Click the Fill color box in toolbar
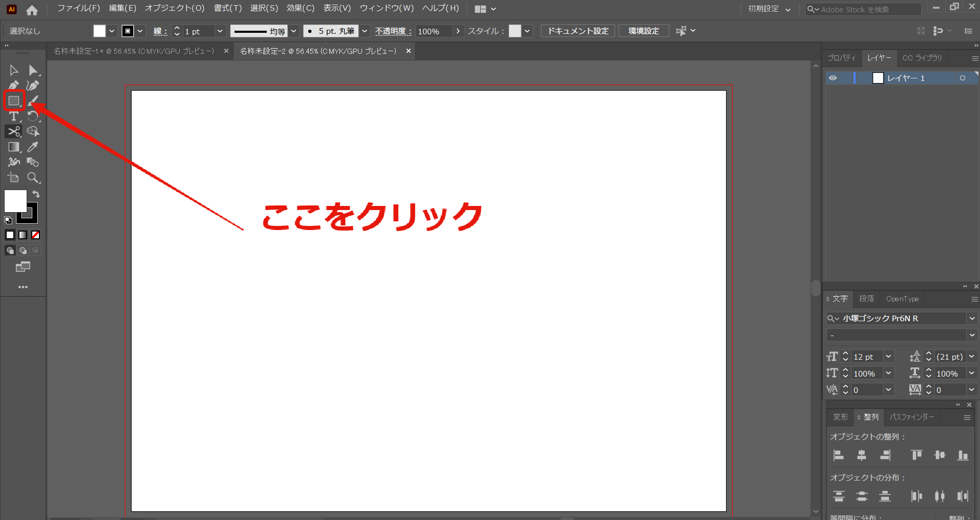This screenshot has height=520, width=980. pyautogui.click(x=15, y=201)
